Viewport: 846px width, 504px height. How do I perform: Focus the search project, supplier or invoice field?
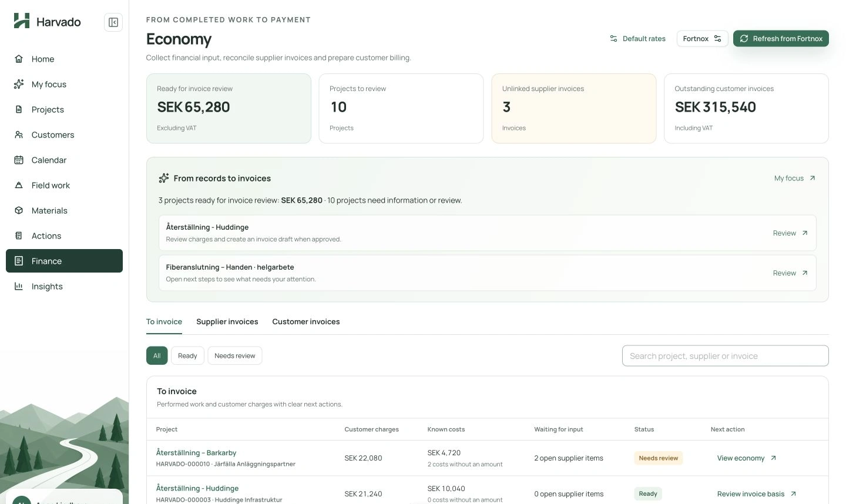[725, 355]
